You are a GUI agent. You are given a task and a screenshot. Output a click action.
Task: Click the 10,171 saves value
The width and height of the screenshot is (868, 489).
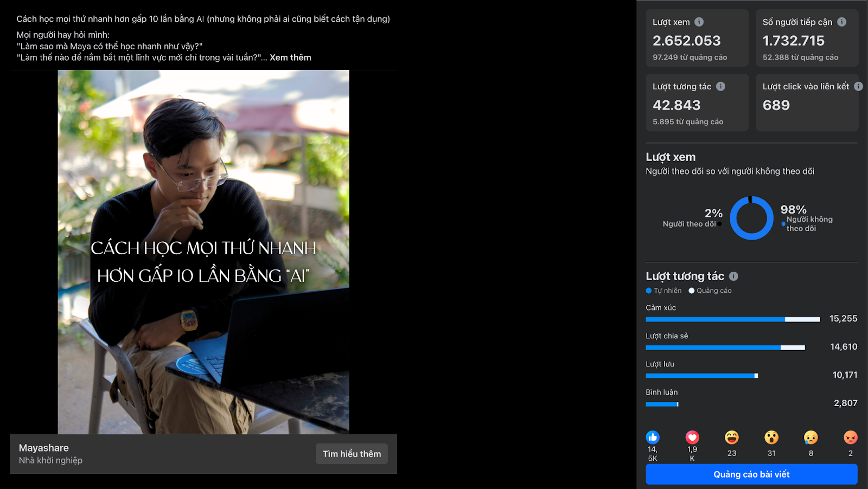tap(845, 375)
